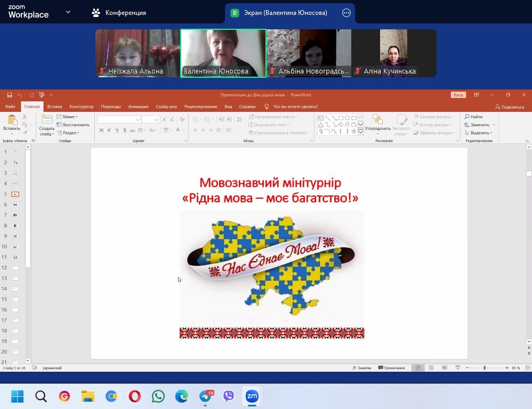
Task: Open slide sorter view in status bar
Action: tap(431, 367)
